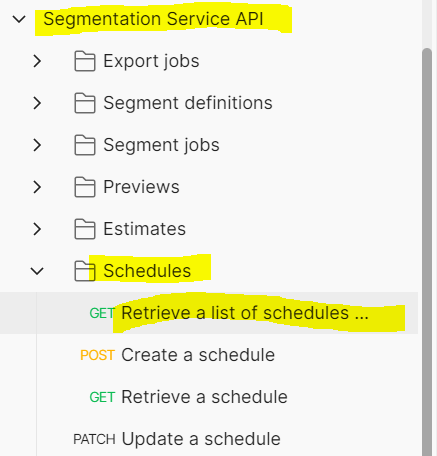Collapse the Segmentation Service API collection
Screen dimensions: 437x456
pos(19,19)
